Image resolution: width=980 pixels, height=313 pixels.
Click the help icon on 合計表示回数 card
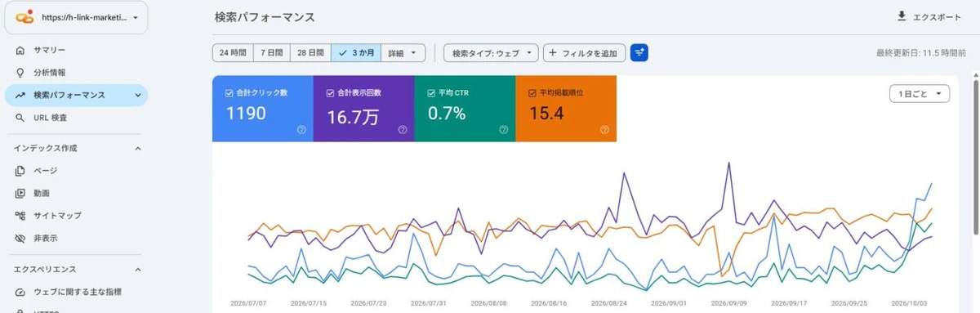(x=403, y=129)
